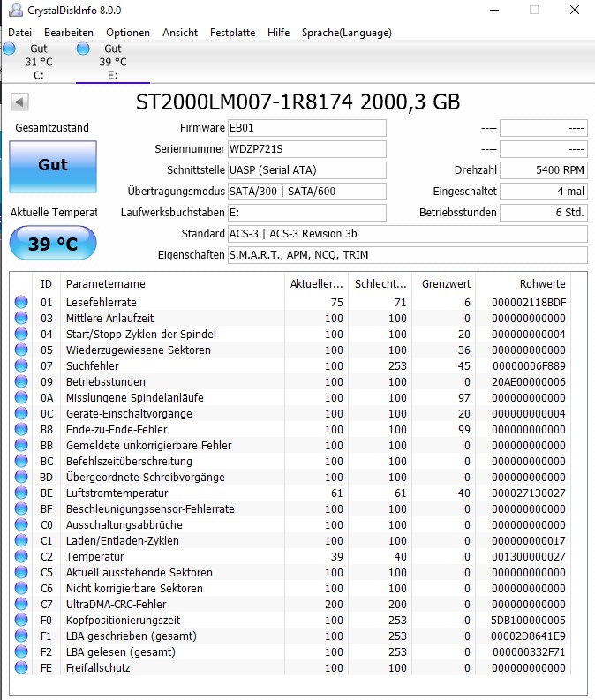595x700 pixels.
Task: Click status orb for Befehlszeitüberschreitung
Action: pos(21,461)
